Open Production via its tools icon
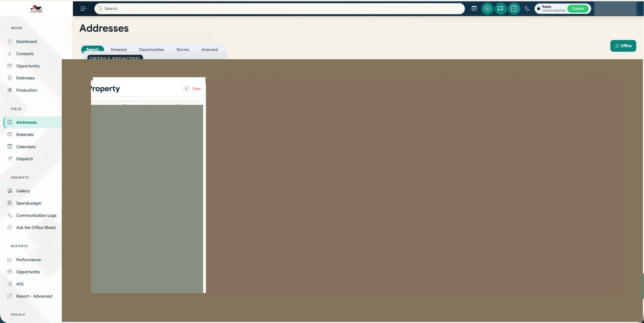This screenshot has height=323, width=644. click(10, 90)
